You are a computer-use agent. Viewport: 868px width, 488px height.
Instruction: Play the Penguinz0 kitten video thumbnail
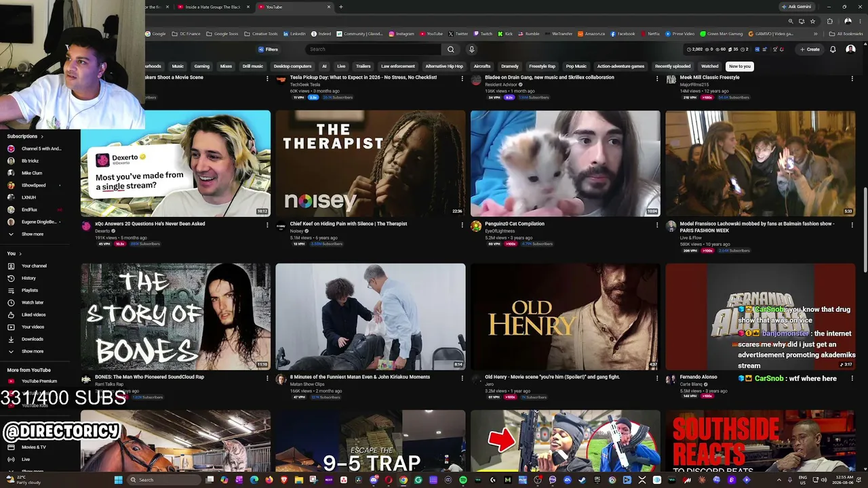(566, 163)
